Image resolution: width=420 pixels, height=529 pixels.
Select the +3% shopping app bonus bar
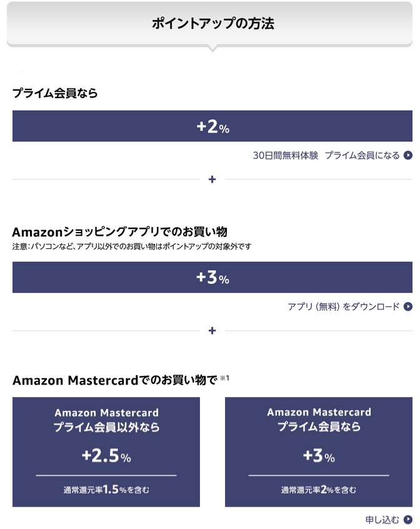point(212,277)
